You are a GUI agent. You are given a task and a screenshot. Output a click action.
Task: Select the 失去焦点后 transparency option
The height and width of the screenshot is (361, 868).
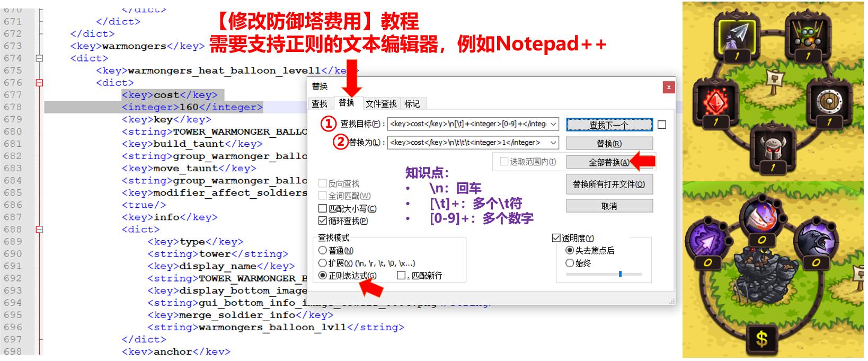[570, 250]
